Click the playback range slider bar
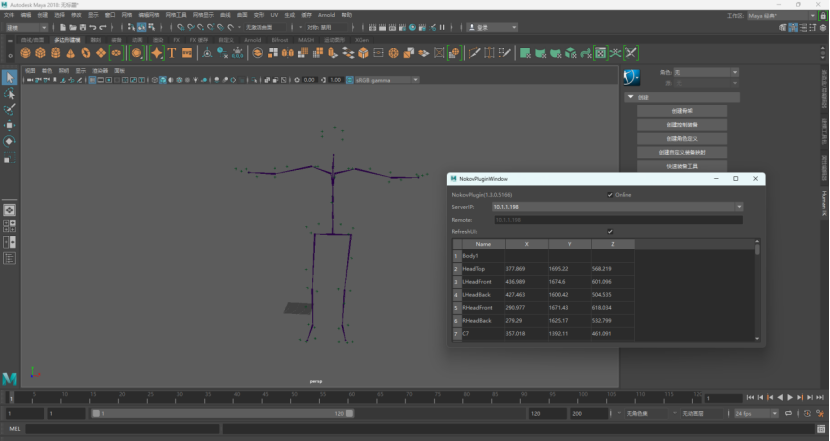Viewport: 830px width, 441px height. pos(222,413)
